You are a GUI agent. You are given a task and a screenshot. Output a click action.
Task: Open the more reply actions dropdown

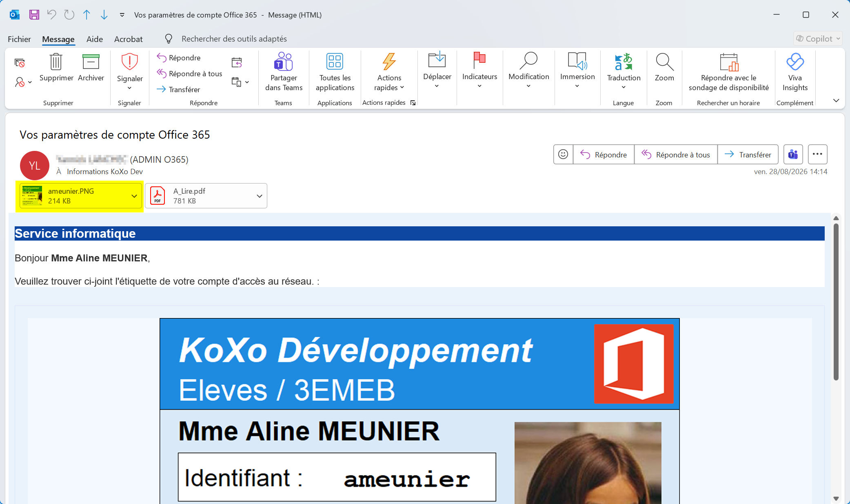240,82
